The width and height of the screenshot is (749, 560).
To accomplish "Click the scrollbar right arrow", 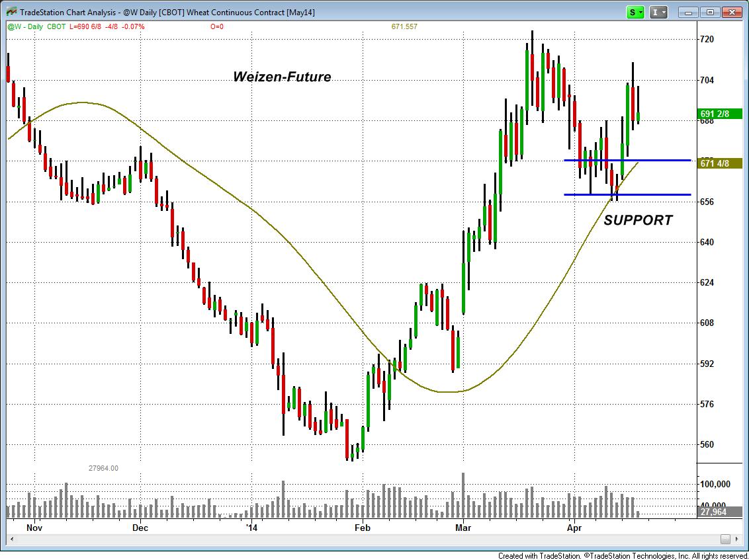I will coord(743,539).
